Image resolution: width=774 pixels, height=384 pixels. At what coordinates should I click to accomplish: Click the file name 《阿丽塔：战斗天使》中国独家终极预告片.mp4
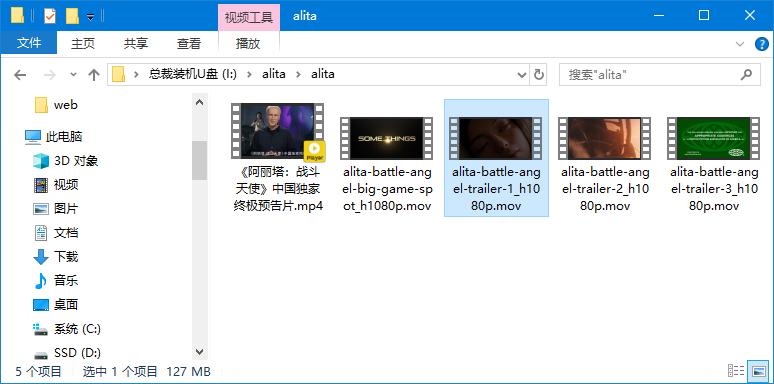[x=278, y=190]
